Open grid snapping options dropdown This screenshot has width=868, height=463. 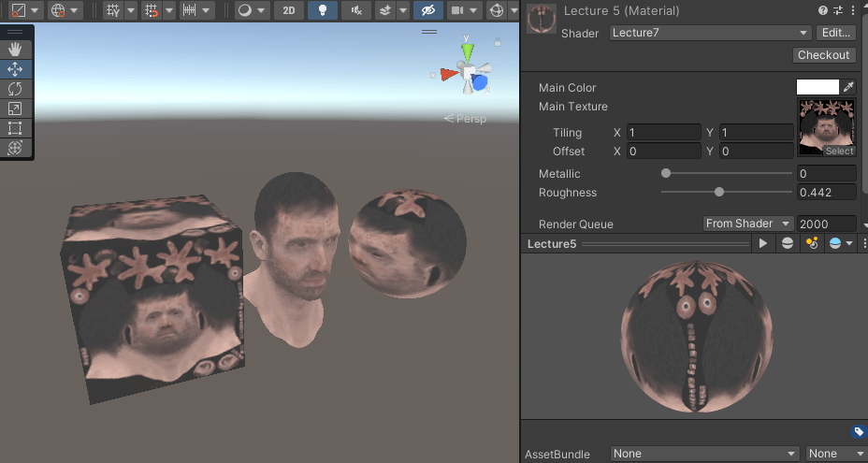pyautogui.click(x=169, y=10)
